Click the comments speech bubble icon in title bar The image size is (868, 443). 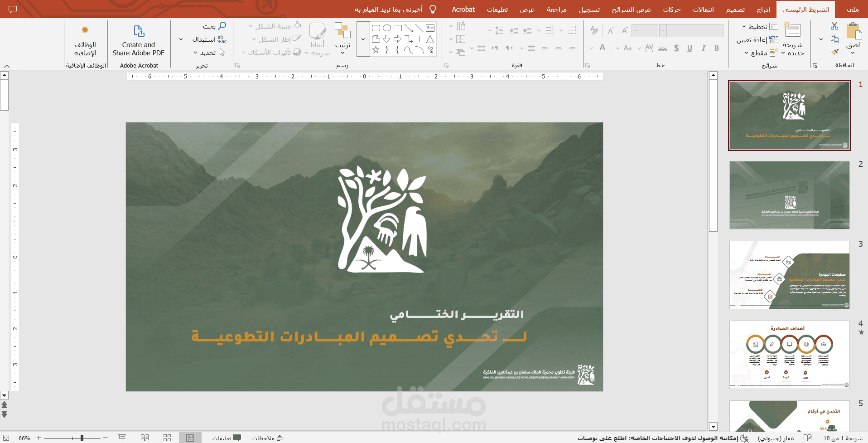13,10
